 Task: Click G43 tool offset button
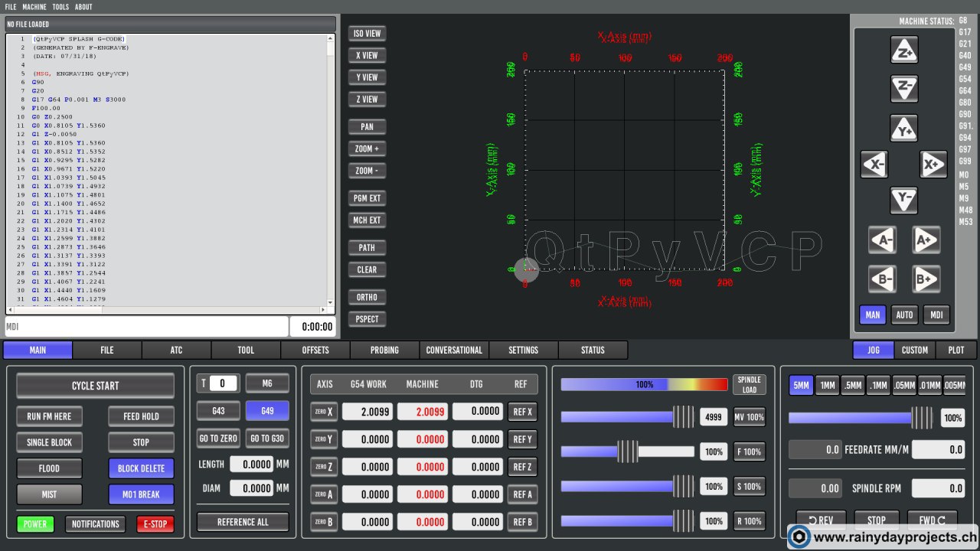pos(218,411)
